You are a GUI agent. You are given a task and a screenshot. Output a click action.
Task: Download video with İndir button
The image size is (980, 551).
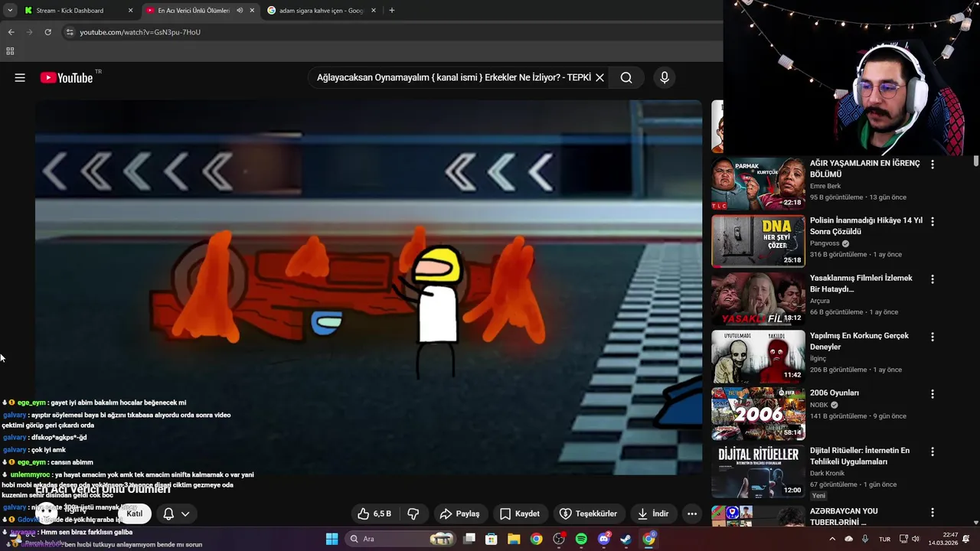(x=652, y=514)
